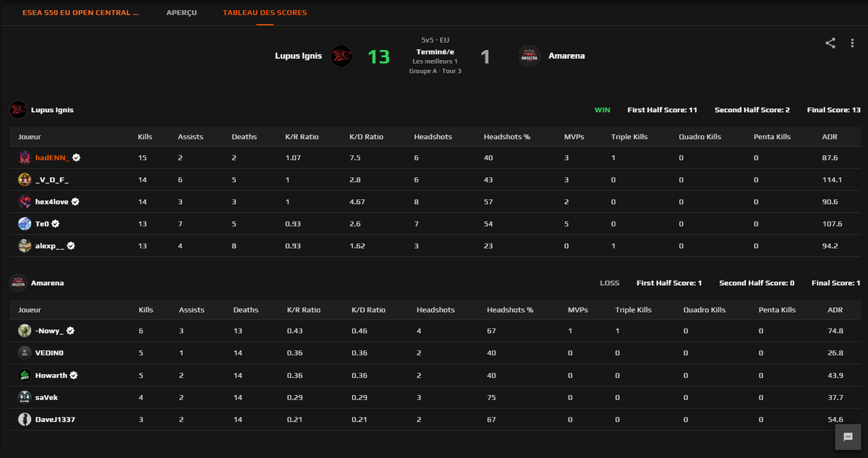Viewport: 868px width, 458px height.
Task: Click hex4love's avatar
Action: pyautogui.click(x=25, y=202)
